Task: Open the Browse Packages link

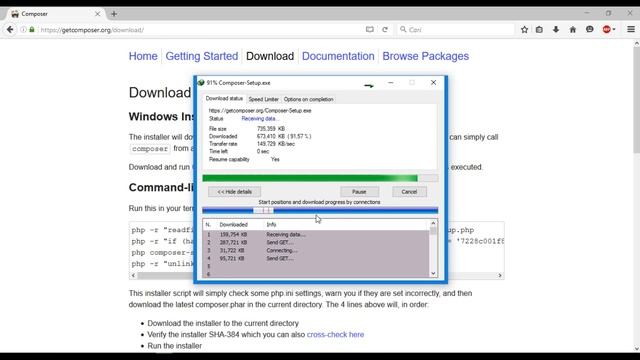Action: (x=425, y=56)
